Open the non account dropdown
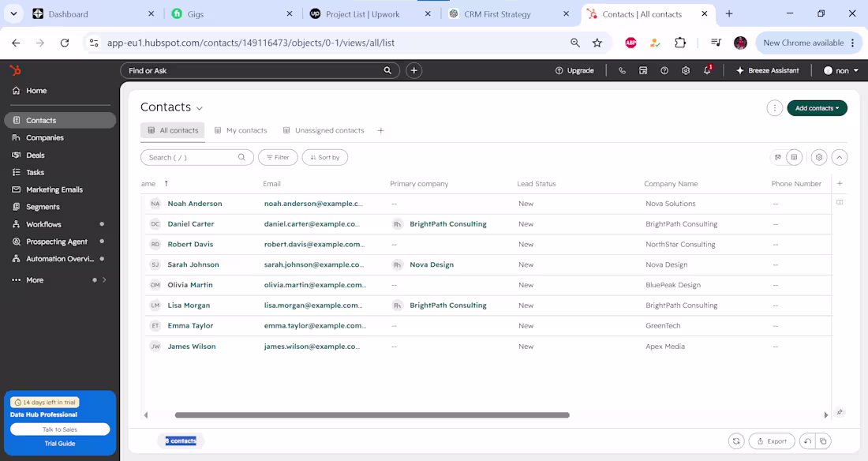 841,70
